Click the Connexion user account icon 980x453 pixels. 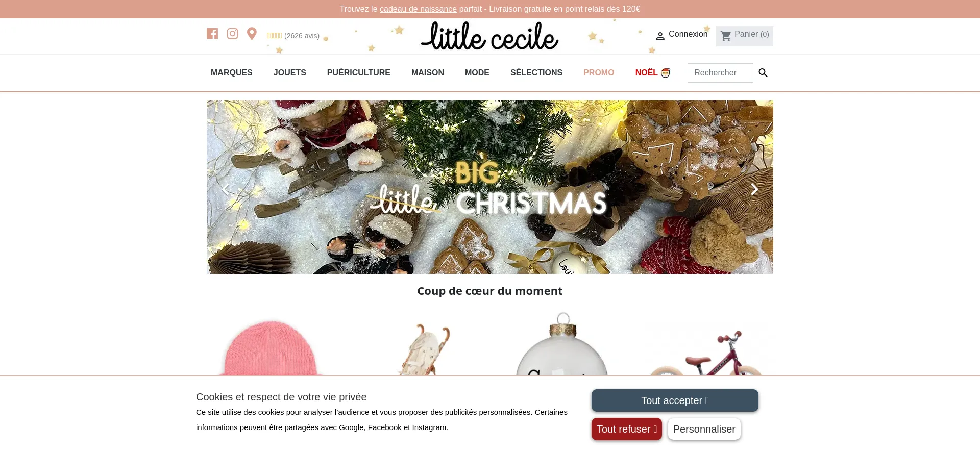660,36
